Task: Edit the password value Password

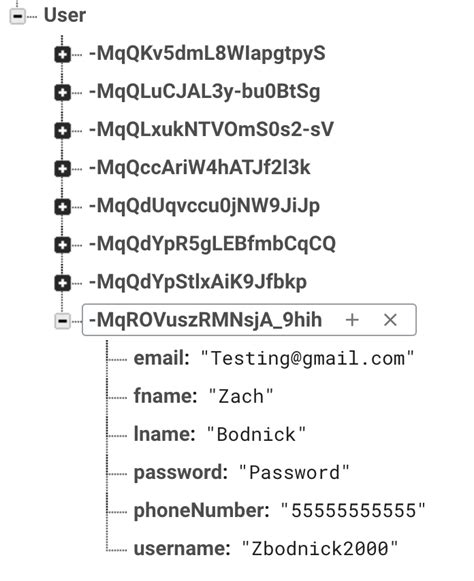Action: point(294,472)
